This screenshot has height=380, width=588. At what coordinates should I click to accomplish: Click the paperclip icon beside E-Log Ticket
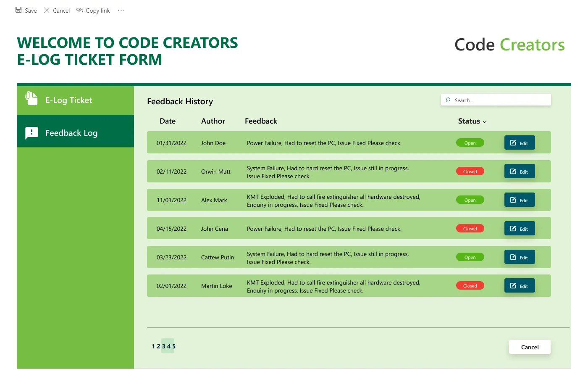click(x=31, y=98)
